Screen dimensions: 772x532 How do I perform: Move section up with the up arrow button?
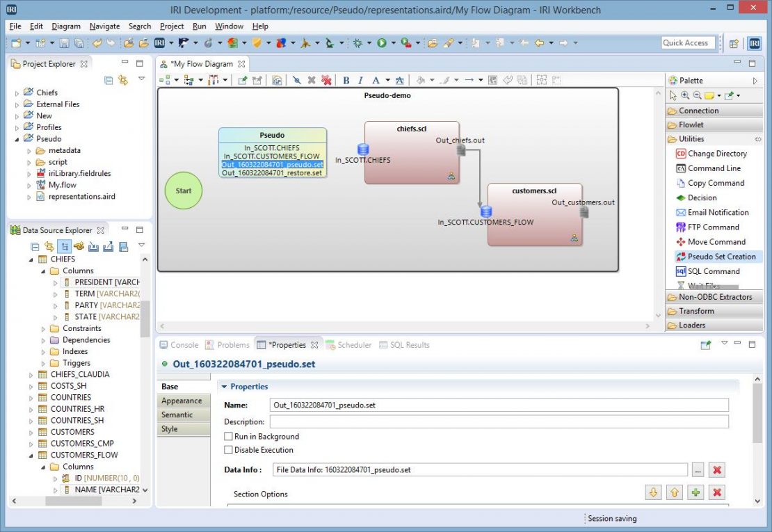pos(675,492)
